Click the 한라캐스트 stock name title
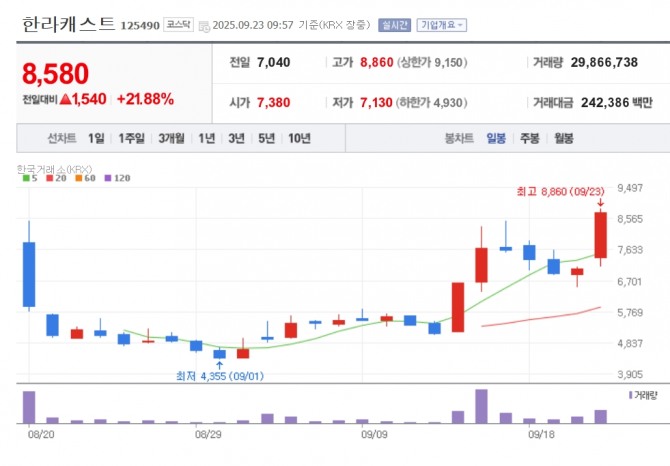Image resolution: width=670 pixels, height=466 pixels. click(x=68, y=24)
